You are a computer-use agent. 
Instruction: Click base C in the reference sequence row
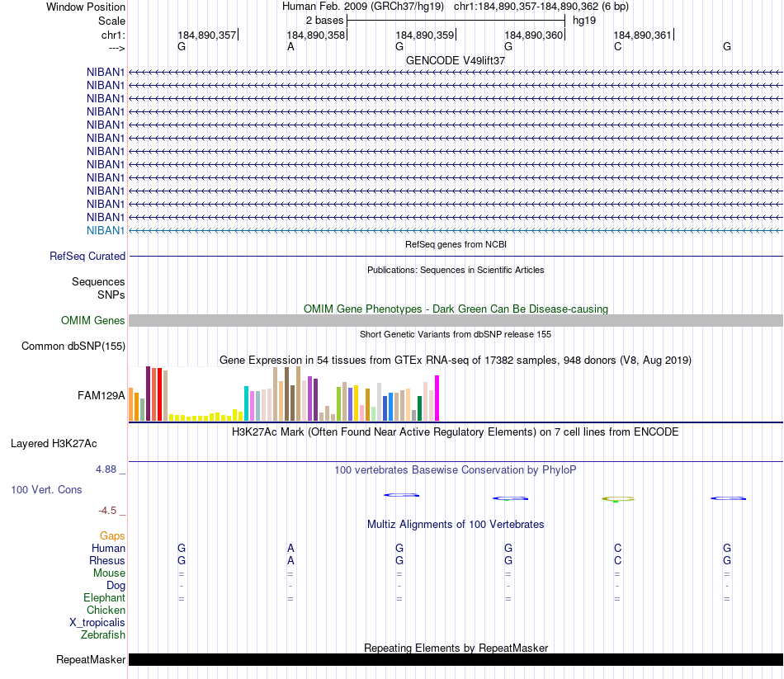pyautogui.click(x=617, y=46)
